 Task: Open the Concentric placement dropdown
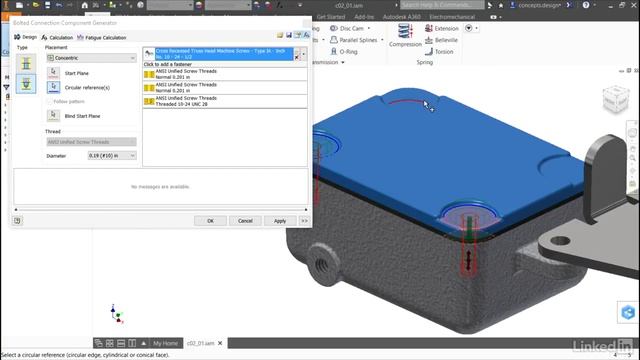coord(91,58)
